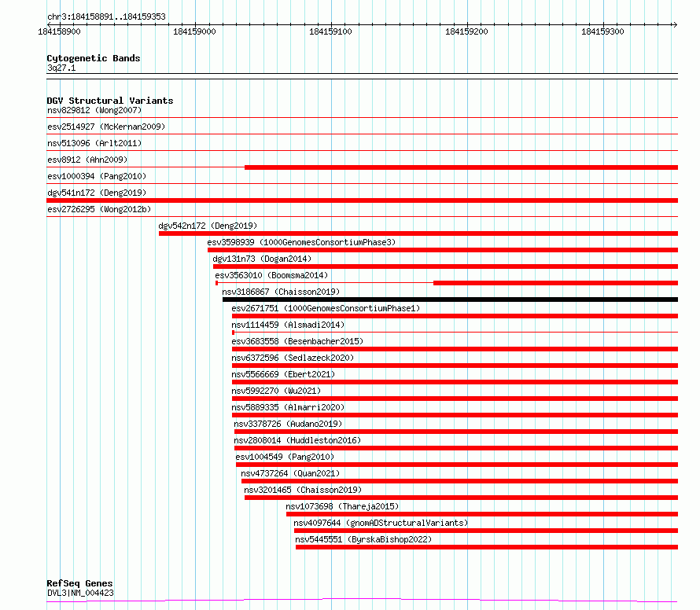Viewport: 700px width, 610px height.
Task: Select the nsv1073698 (Thareja2015) label
Action: point(342,506)
